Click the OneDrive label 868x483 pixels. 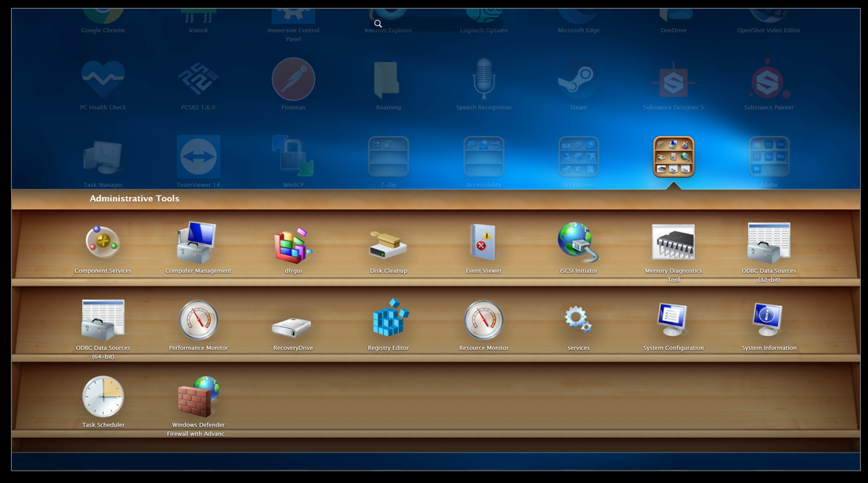673,31
